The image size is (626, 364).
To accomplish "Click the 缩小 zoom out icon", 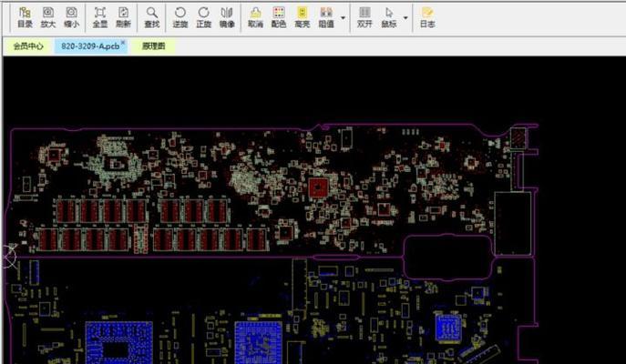I will click(71, 17).
